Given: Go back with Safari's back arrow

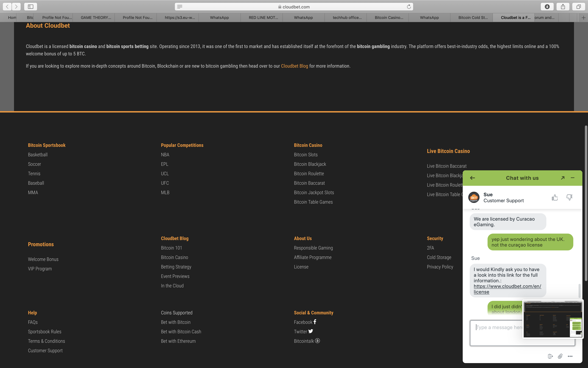Looking at the screenshot, I should click(x=7, y=7).
